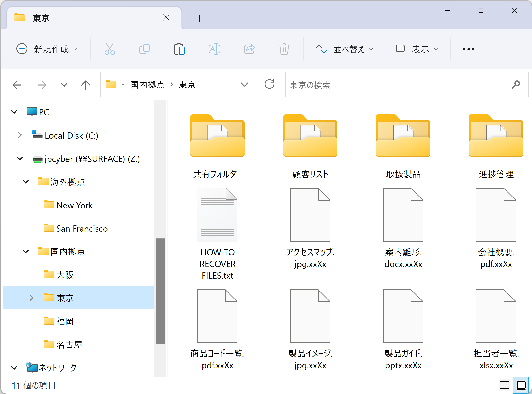
Task: Select the Delete (trash) icon
Action: point(284,49)
